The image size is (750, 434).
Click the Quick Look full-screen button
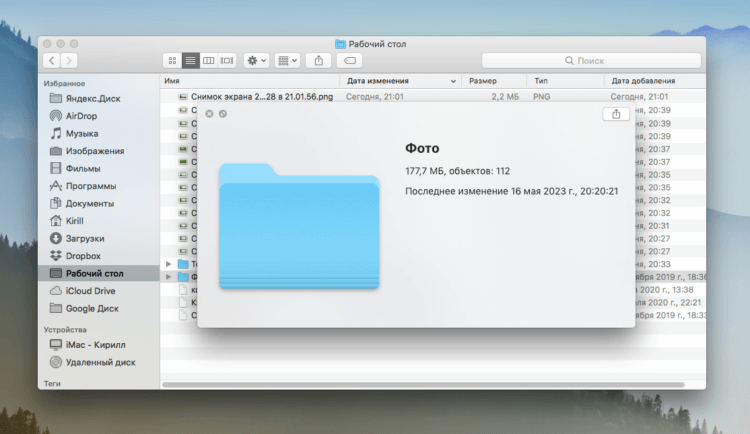[223, 114]
